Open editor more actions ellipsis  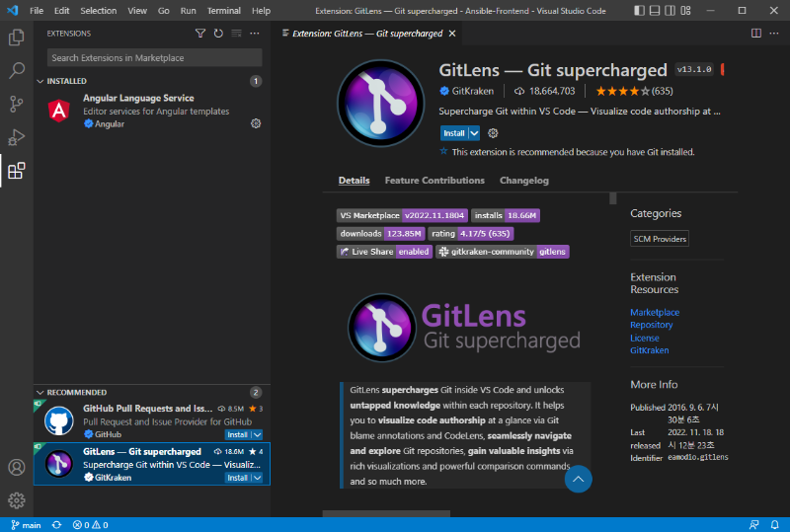774,34
